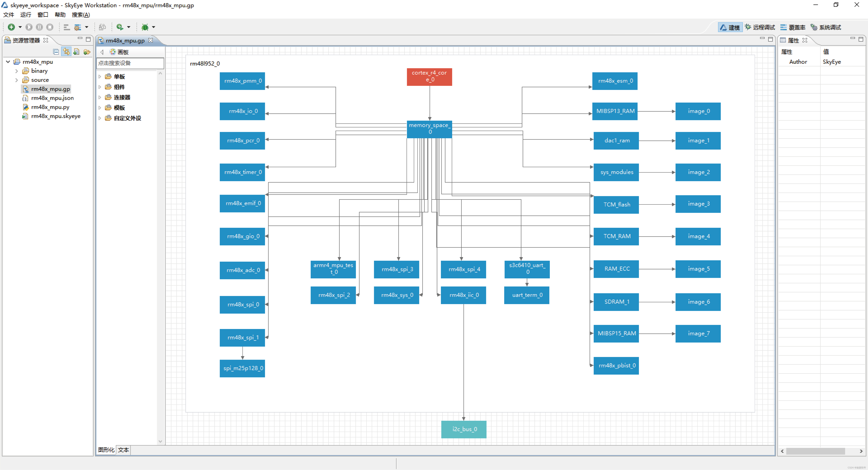Select the teal i2c_bus_0 node
The height and width of the screenshot is (470, 868).
coord(464,429)
